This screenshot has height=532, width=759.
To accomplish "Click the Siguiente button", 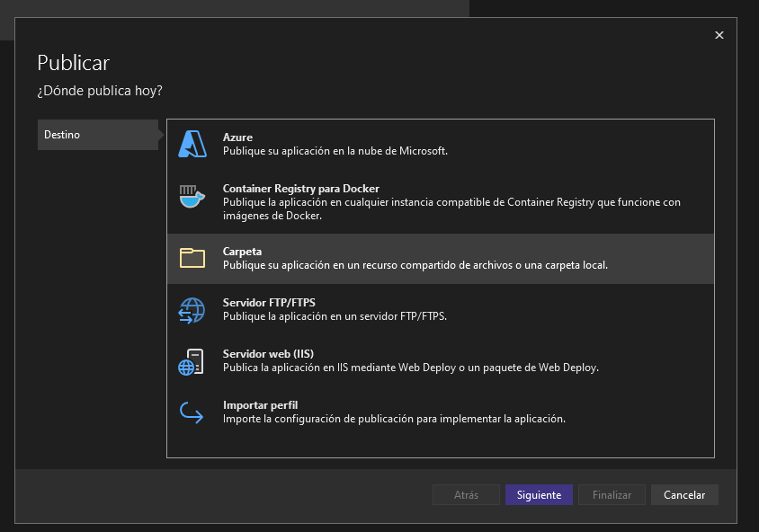I will tap(539, 494).
